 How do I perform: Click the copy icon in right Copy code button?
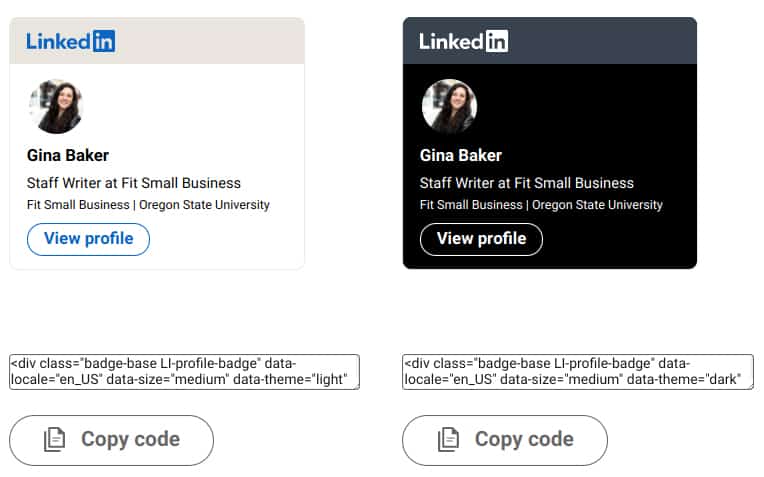pyautogui.click(x=448, y=439)
